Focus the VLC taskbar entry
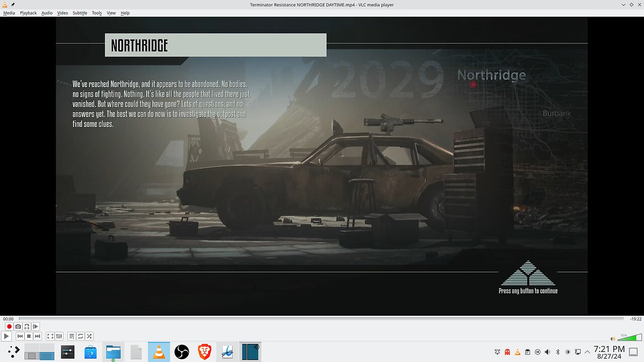Image resolution: width=644 pixels, height=362 pixels. 159,351
